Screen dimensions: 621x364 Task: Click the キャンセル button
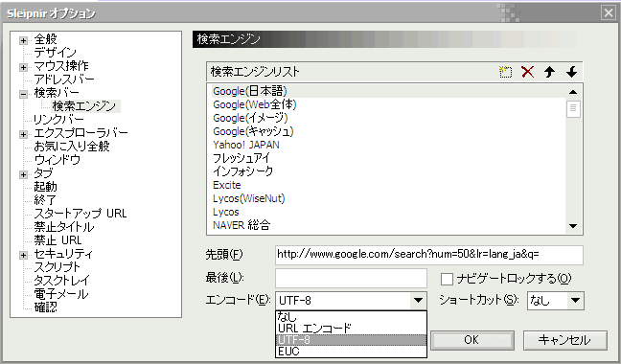click(x=564, y=340)
